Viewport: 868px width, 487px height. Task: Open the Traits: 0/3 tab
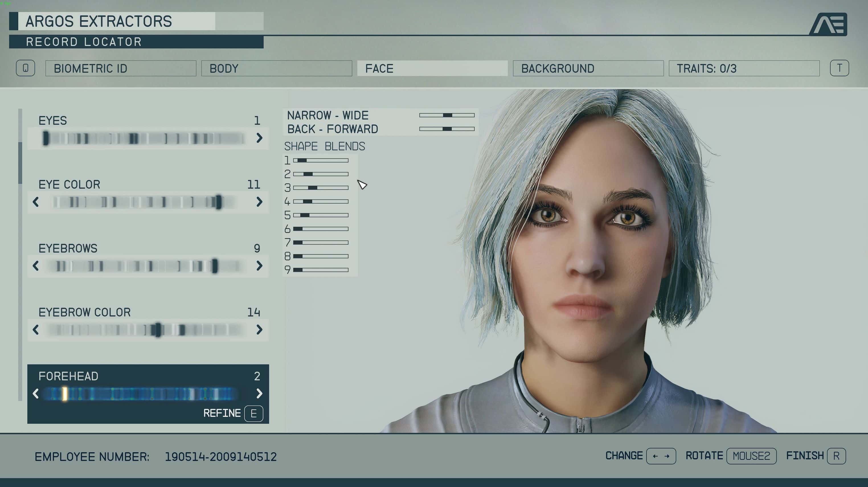[x=744, y=68]
